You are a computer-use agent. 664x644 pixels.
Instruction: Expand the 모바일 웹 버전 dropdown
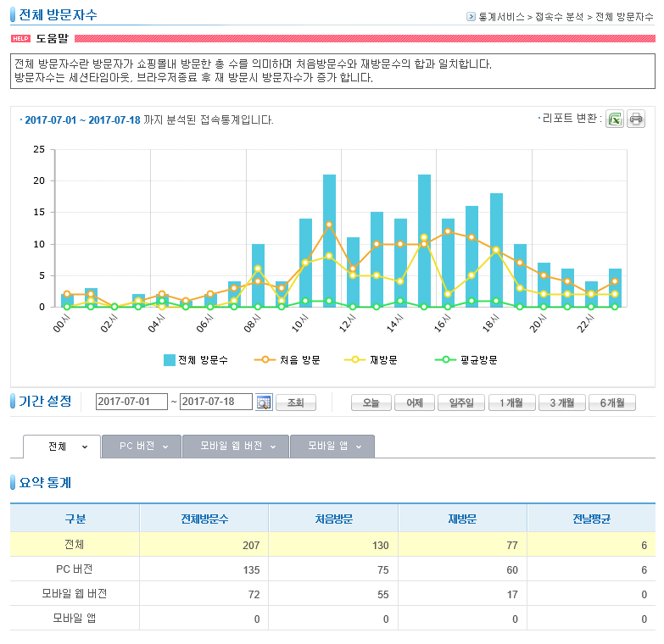pos(273,447)
